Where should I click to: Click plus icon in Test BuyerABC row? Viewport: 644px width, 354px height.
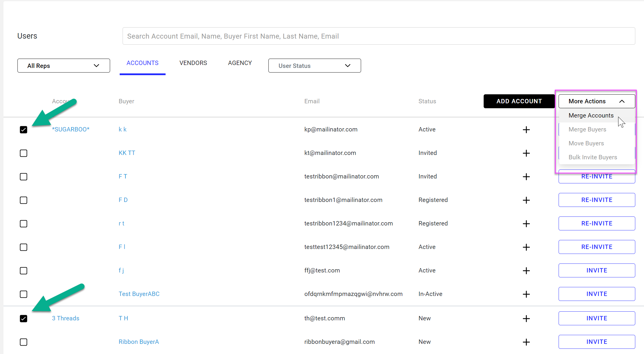tap(526, 294)
